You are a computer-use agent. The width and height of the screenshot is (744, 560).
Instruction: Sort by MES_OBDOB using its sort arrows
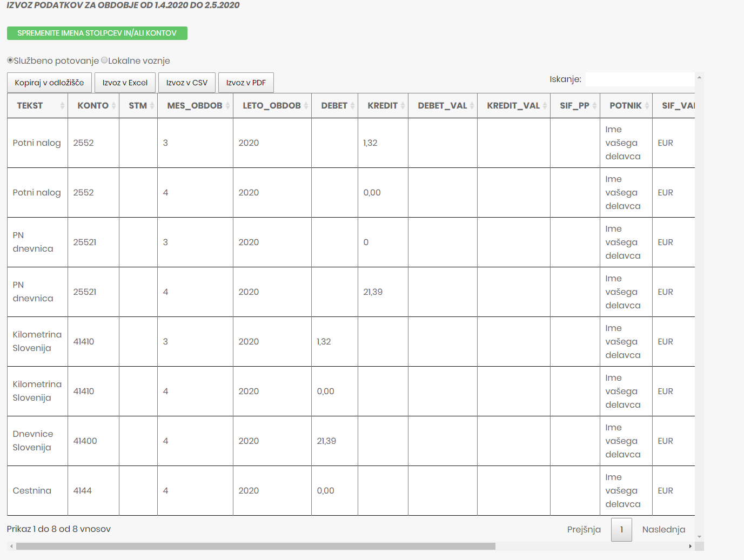point(227,106)
